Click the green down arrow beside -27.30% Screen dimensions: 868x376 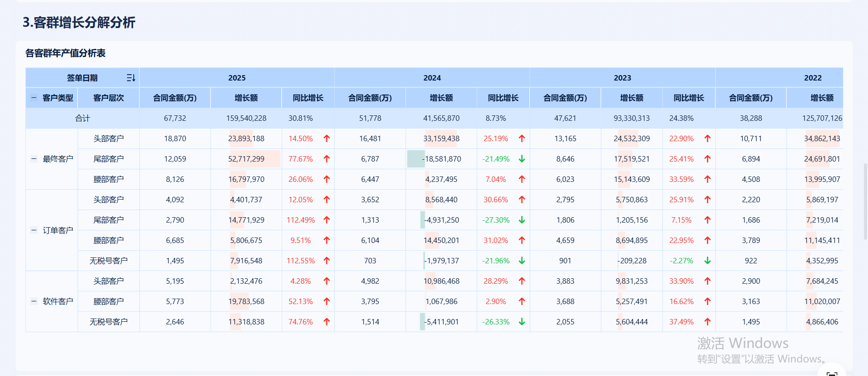pyautogui.click(x=522, y=220)
